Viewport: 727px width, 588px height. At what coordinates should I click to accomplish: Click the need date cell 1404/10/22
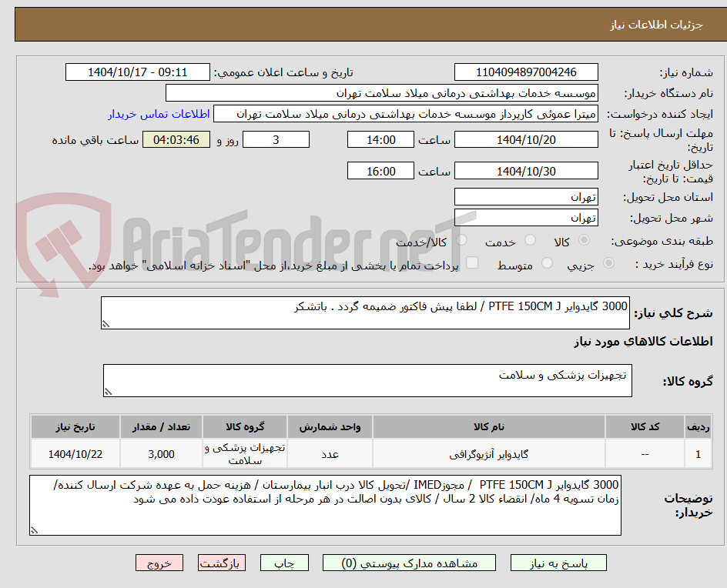75,454
